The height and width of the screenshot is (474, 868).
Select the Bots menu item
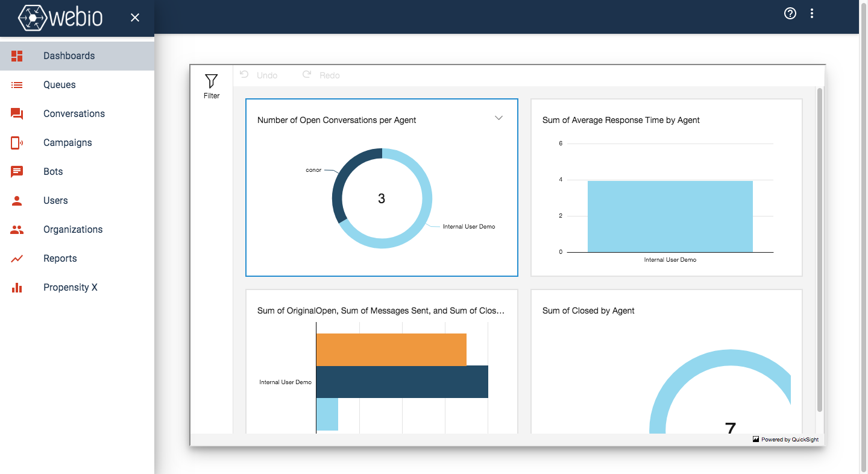(x=77, y=172)
